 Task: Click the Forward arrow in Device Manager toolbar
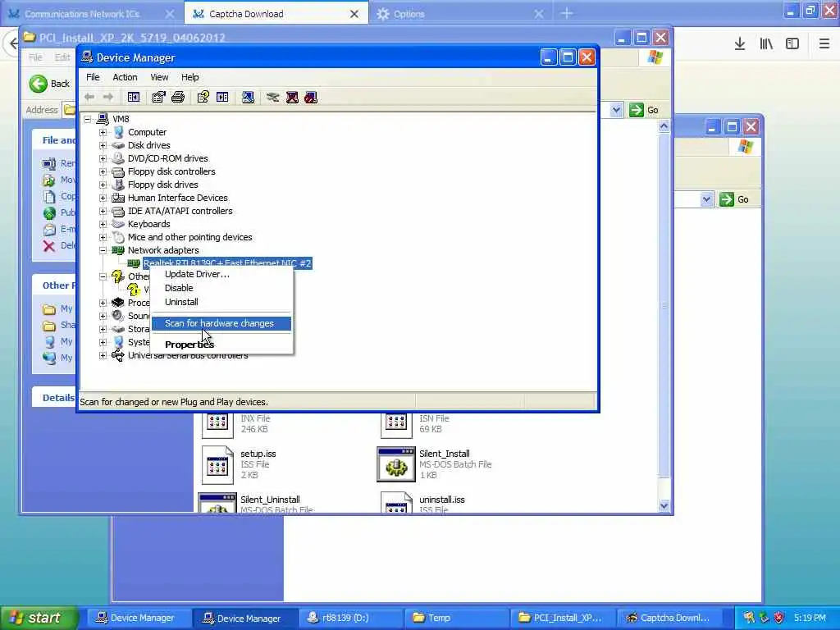108,97
